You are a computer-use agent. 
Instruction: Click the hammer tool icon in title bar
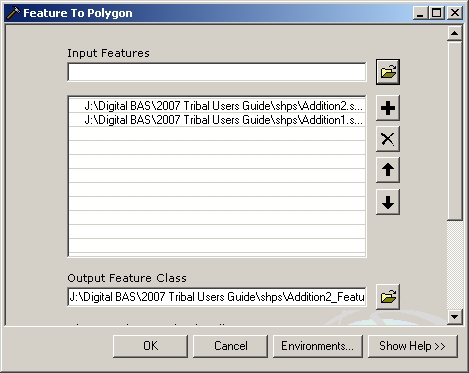click(13, 13)
